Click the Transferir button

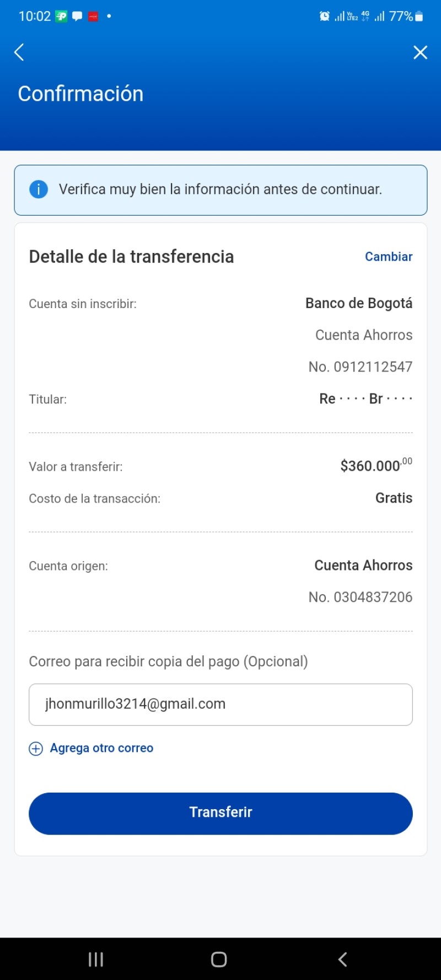pos(220,814)
